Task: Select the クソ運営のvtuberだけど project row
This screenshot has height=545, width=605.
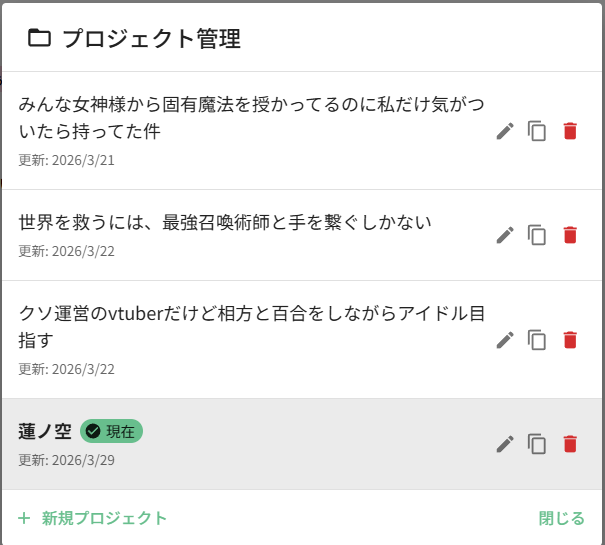Action: [250, 326]
